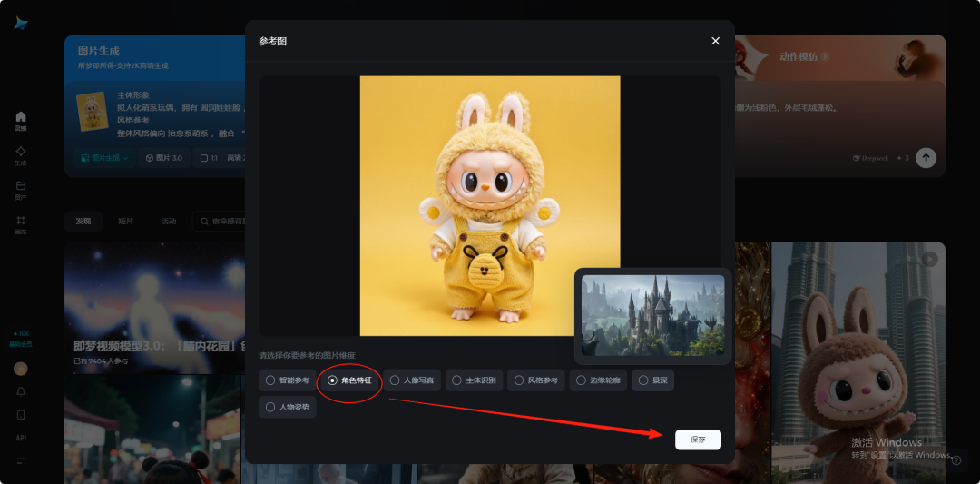This screenshot has width=980, height=484.
Task: Click the notification bell icon
Action: pyautogui.click(x=21, y=391)
